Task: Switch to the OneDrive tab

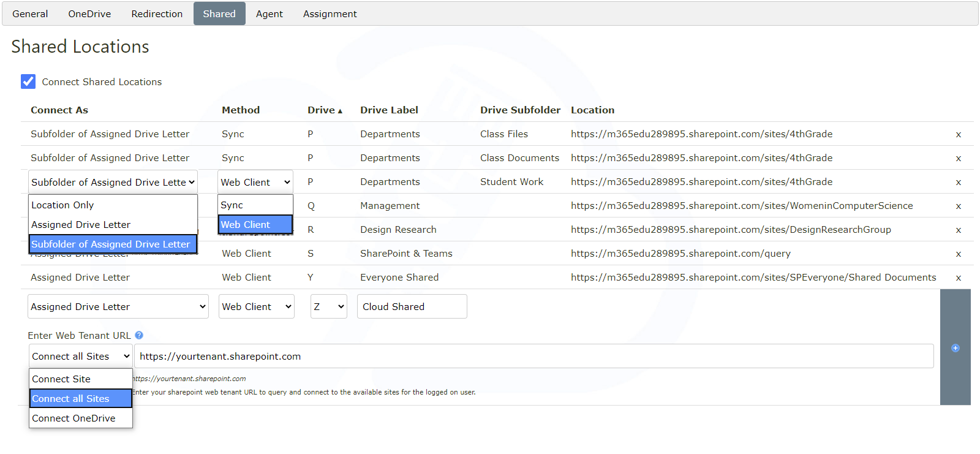Action: click(89, 13)
